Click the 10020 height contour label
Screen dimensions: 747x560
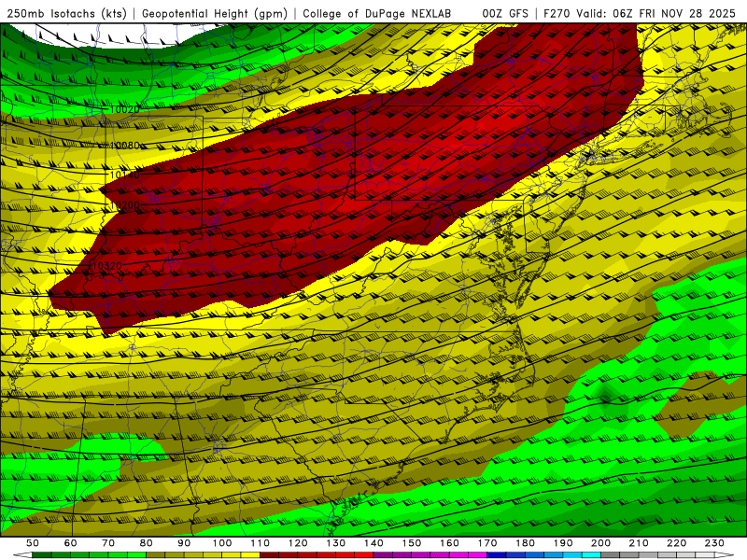pos(125,109)
